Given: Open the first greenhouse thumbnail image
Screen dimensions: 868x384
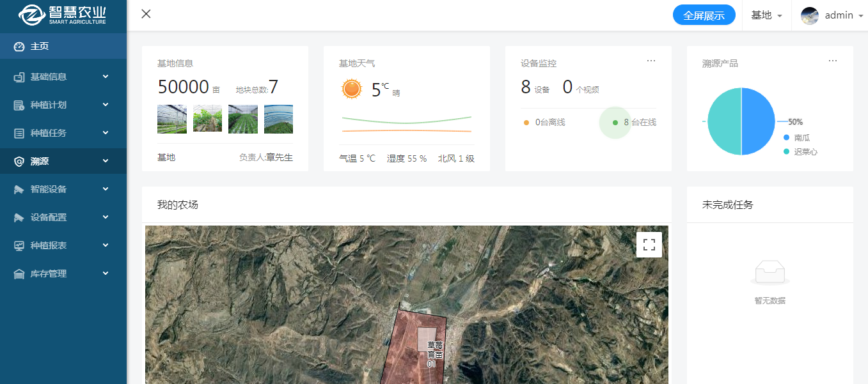Looking at the screenshot, I should (171, 119).
